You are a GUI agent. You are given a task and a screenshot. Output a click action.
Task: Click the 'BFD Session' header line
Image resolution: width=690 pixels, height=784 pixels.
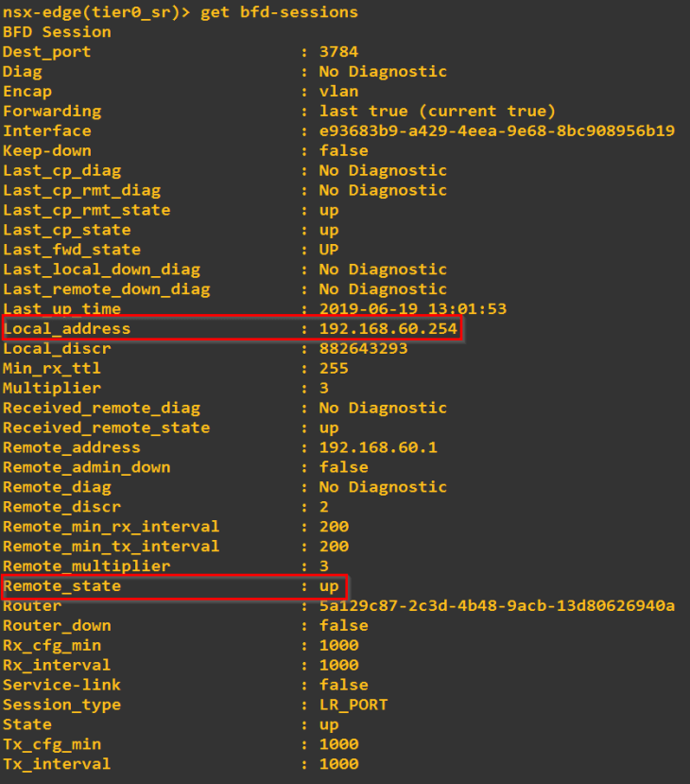pos(57,31)
